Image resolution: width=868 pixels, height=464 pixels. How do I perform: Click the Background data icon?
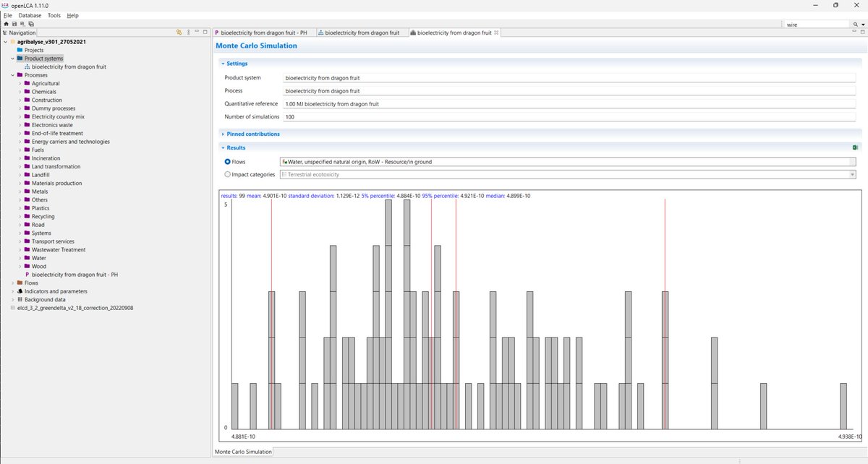pos(20,299)
